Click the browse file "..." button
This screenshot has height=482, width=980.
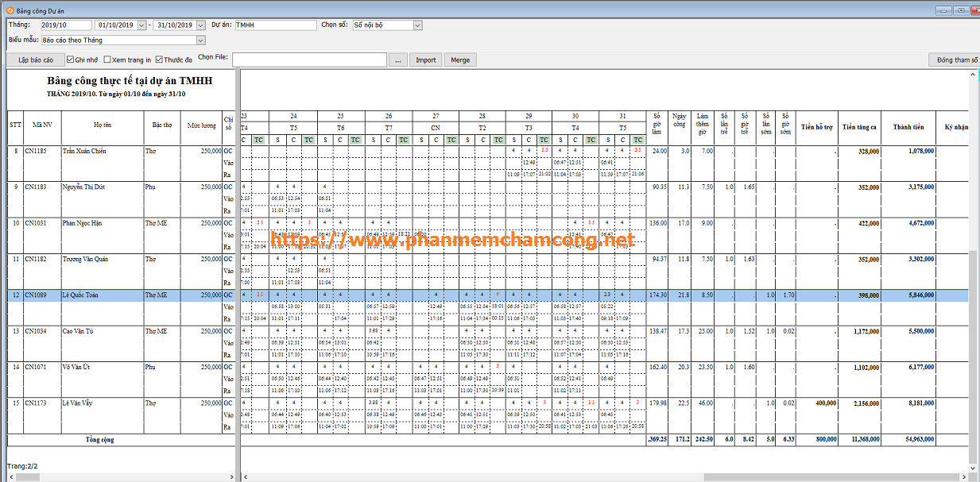[399, 60]
